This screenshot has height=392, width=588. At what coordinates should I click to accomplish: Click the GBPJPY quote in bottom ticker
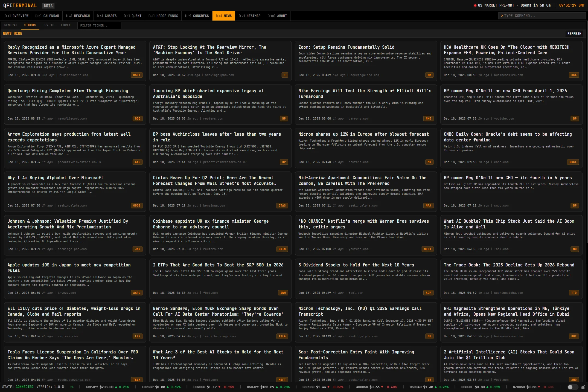(107, 387)
